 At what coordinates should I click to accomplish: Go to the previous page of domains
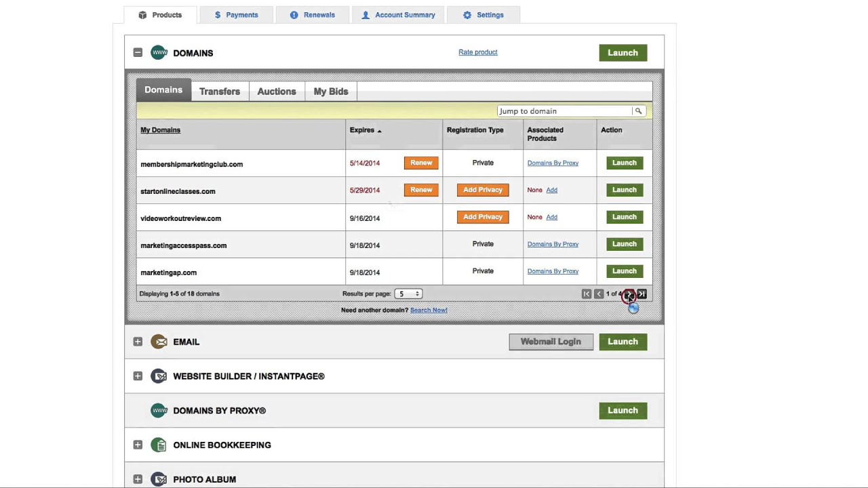tap(599, 293)
